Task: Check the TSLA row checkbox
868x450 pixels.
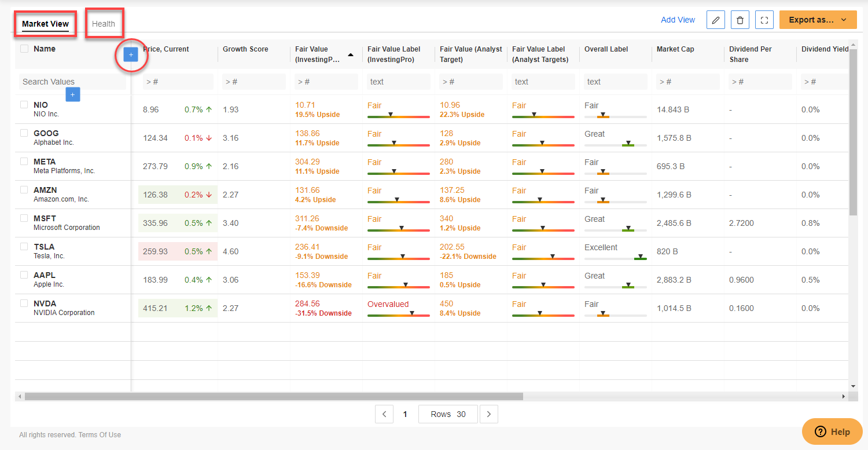Action: coord(24,247)
